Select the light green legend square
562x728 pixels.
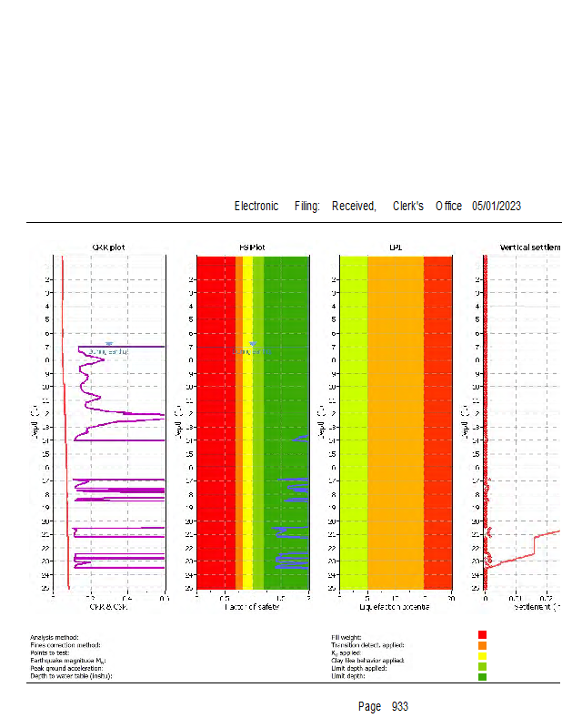tap(482, 666)
